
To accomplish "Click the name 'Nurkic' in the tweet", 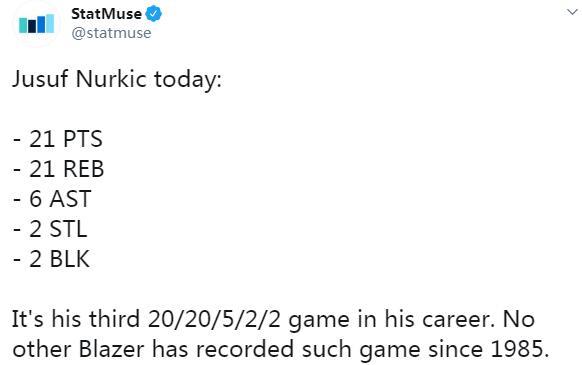I will pyautogui.click(x=111, y=79).
